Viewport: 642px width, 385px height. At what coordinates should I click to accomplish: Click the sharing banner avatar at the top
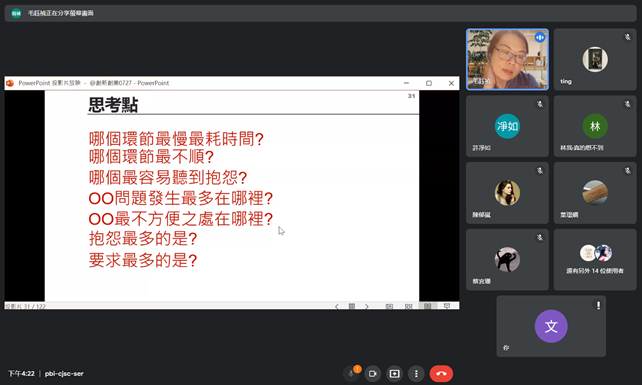click(x=16, y=14)
